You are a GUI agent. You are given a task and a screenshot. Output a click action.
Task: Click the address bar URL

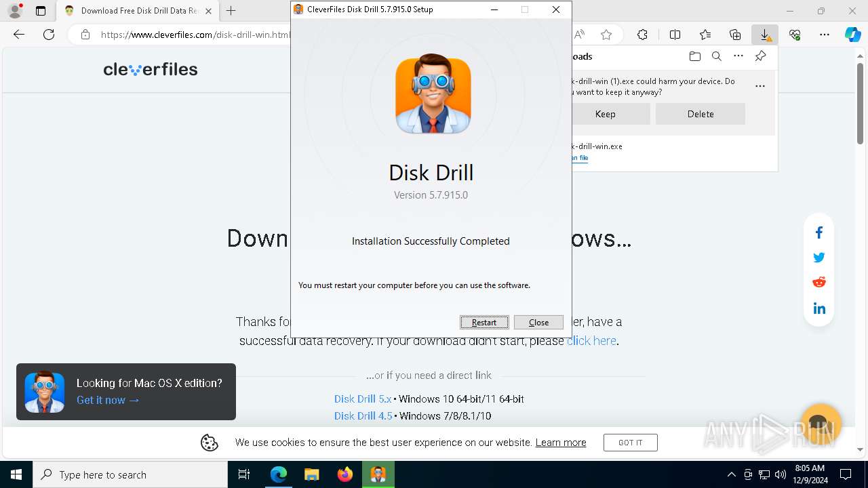click(195, 35)
